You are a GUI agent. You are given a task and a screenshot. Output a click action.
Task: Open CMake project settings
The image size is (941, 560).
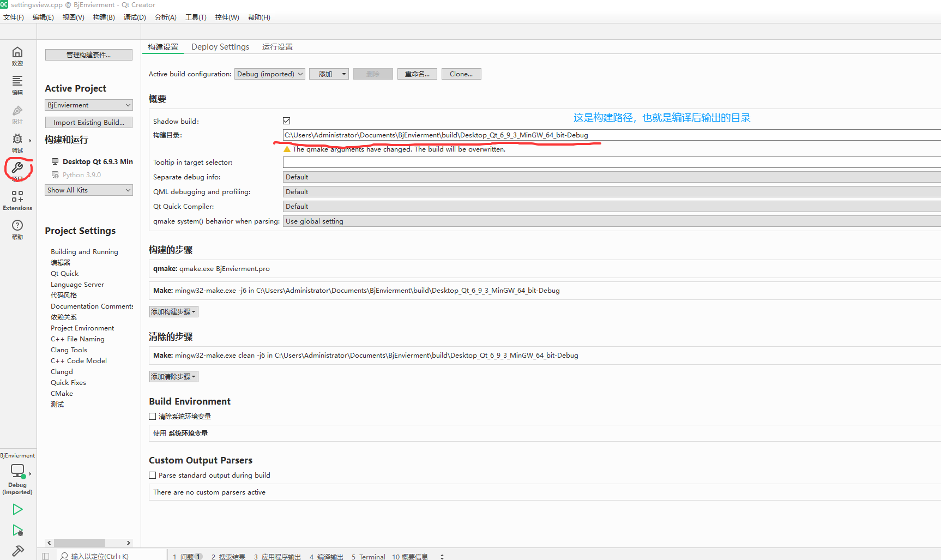pos(62,394)
